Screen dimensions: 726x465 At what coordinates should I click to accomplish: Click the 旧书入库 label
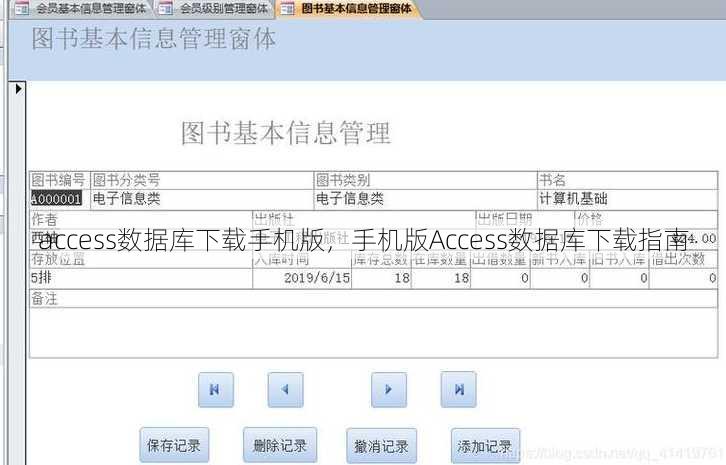click(x=619, y=258)
